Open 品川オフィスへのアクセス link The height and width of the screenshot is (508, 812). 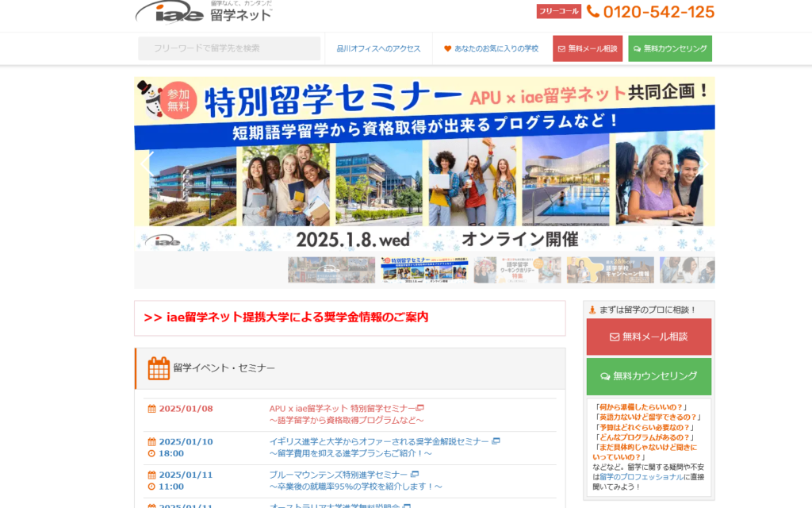click(378, 48)
